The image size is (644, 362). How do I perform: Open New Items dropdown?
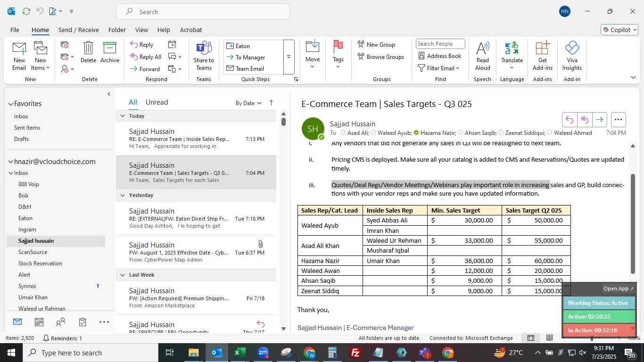pos(41,56)
